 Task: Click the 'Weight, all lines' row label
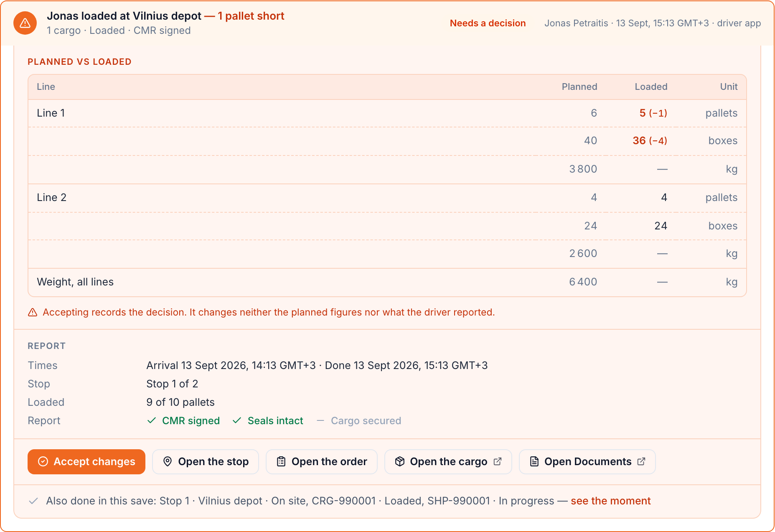tap(75, 282)
